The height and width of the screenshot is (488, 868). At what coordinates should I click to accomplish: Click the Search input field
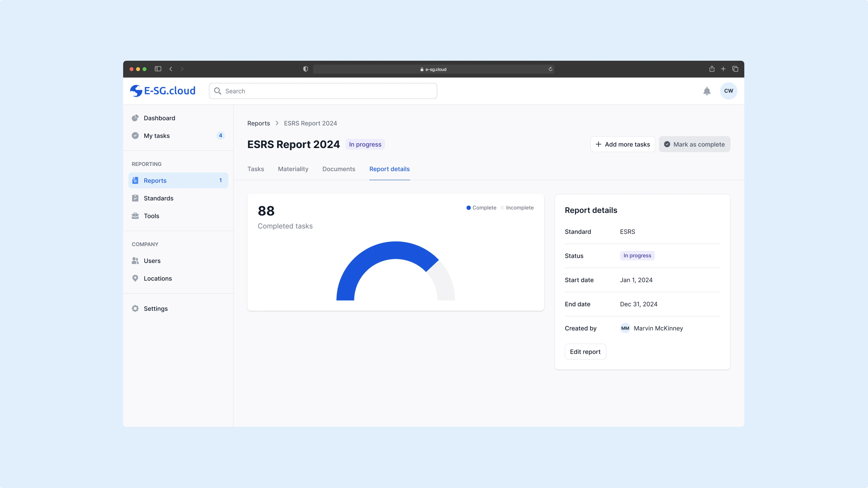click(323, 91)
